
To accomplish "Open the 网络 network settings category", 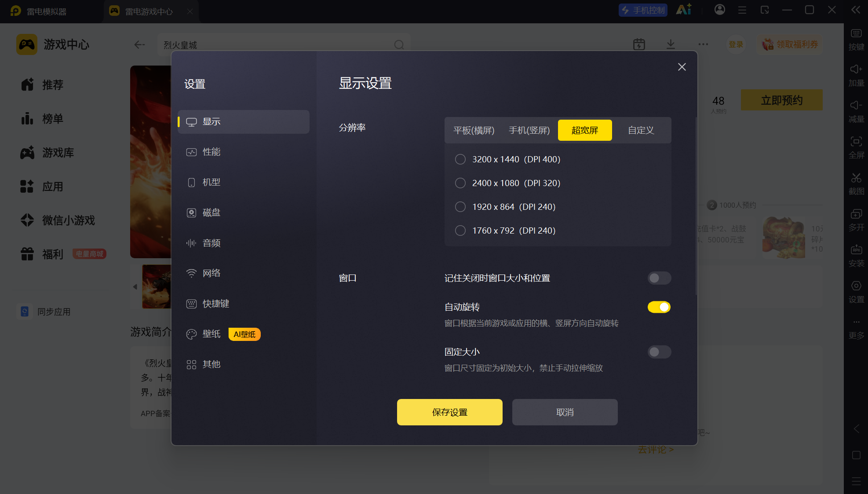I will [x=244, y=273].
